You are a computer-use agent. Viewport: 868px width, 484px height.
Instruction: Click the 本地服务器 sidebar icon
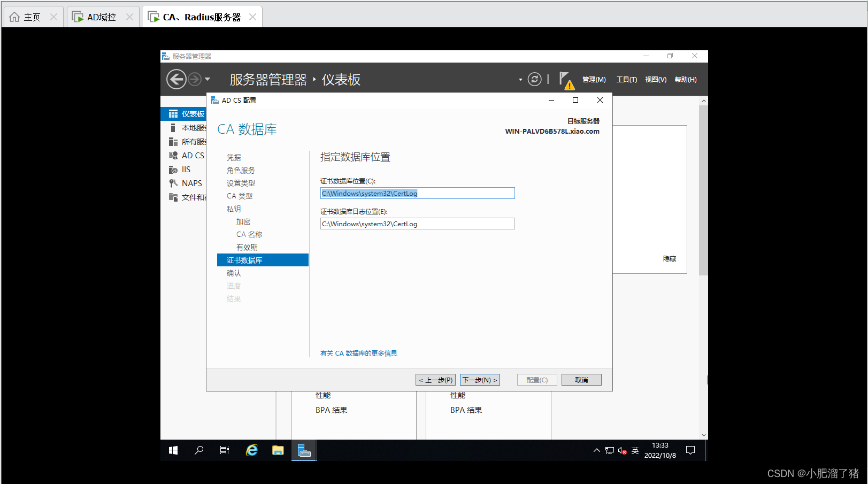pyautogui.click(x=173, y=128)
